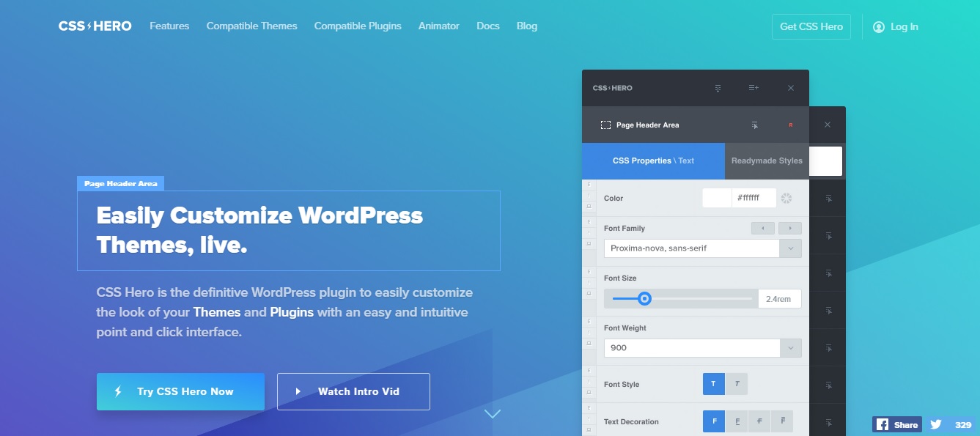Screen dimensions: 980x436
Task: Click the E icon on the Font Style row
Action: click(588, 372)
